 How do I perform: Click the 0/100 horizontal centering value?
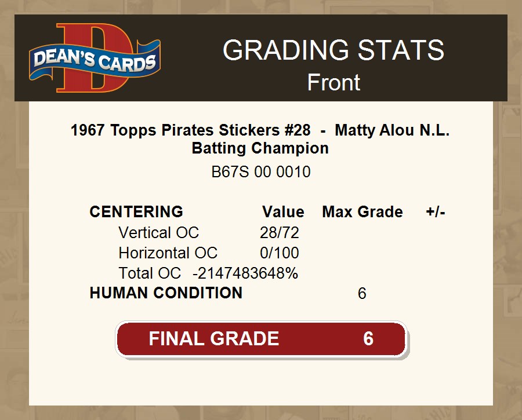(x=280, y=253)
